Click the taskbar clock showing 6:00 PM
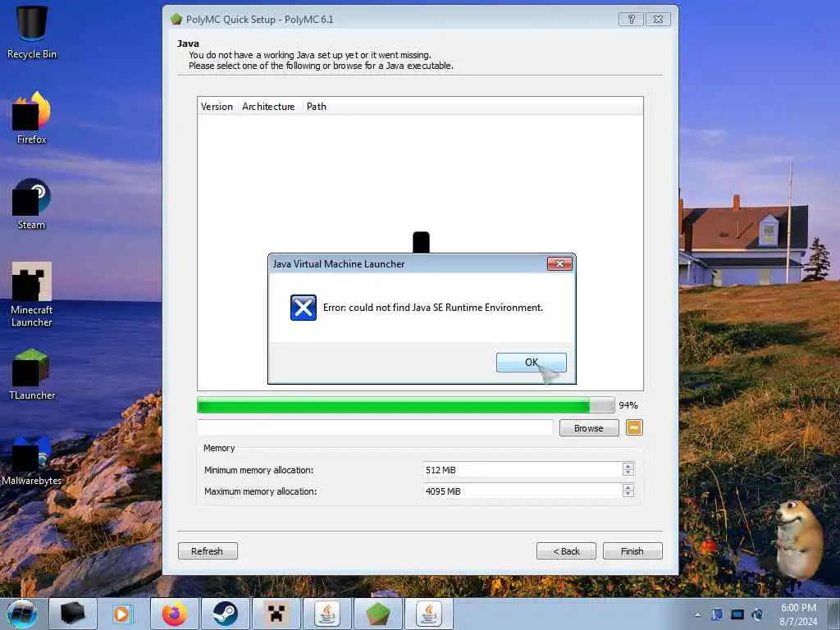This screenshot has height=630, width=840. [798, 614]
